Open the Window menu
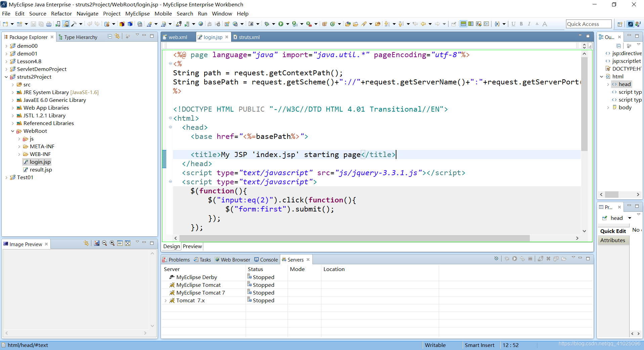 222,13
